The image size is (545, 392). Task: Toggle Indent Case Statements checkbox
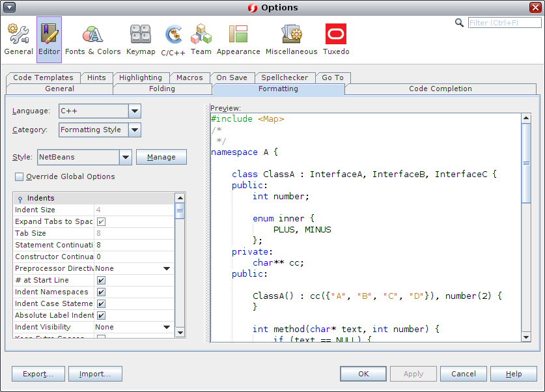point(101,303)
